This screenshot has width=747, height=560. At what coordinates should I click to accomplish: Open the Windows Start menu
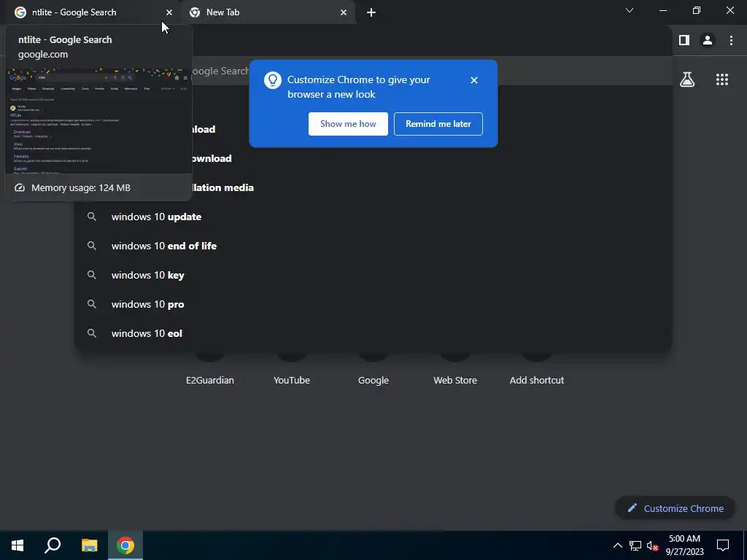point(18,545)
